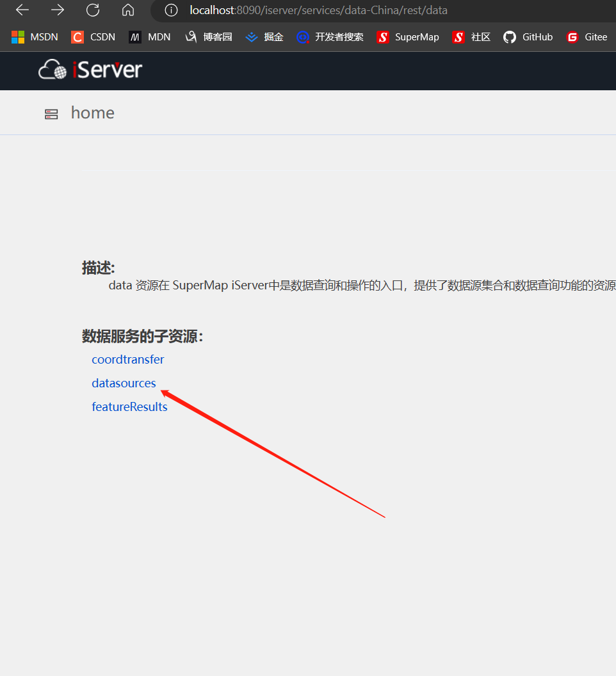Open the coordtransfer sub-resource link

[x=127, y=360]
